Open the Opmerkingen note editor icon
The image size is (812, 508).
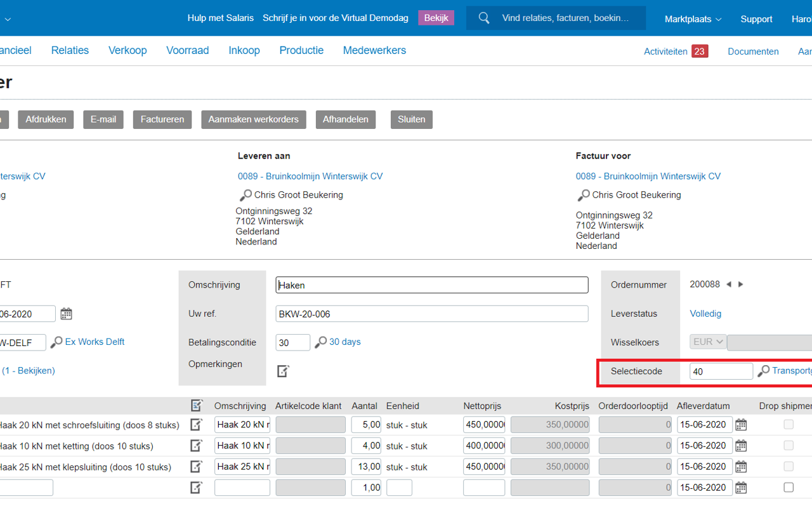coord(284,371)
